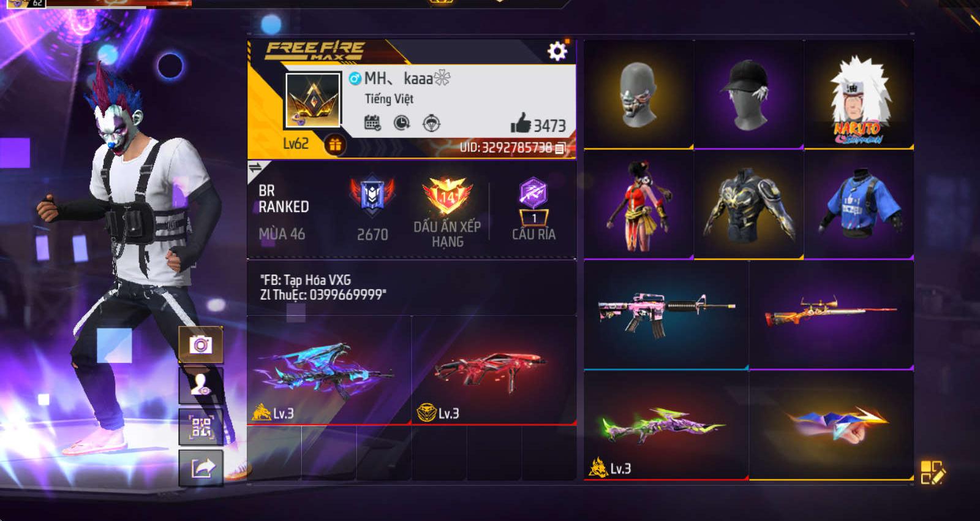The height and width of the screenshot is (521, 980).
Task: Select the blue dragon Lv.3 gun skin
Action: 329,370
